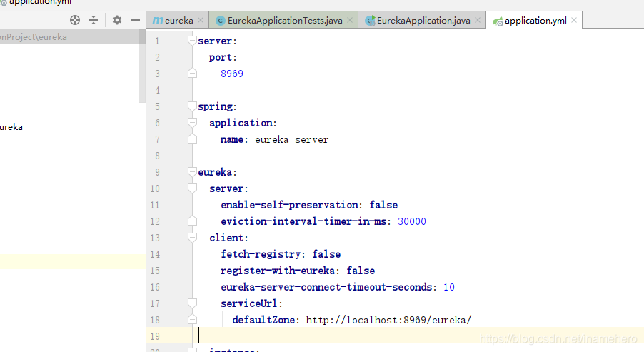Viewport: 644px width, 352px height.
Task: Click fold end marker at line 18
Action: click(192, 320)
